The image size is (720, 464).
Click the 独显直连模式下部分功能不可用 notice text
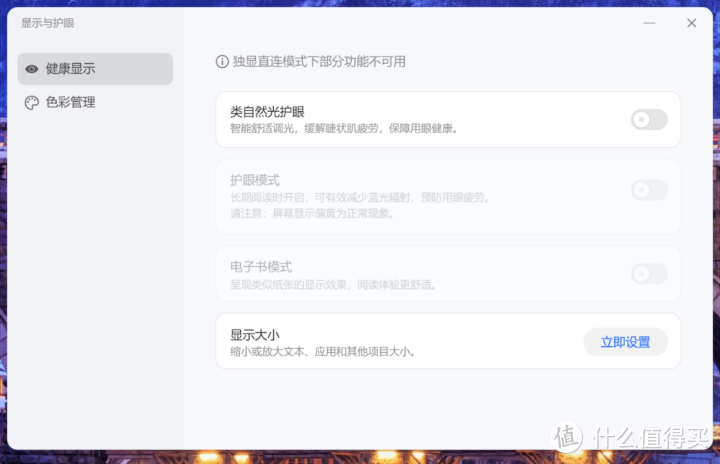pyautogui.click(x=319, y=62)
